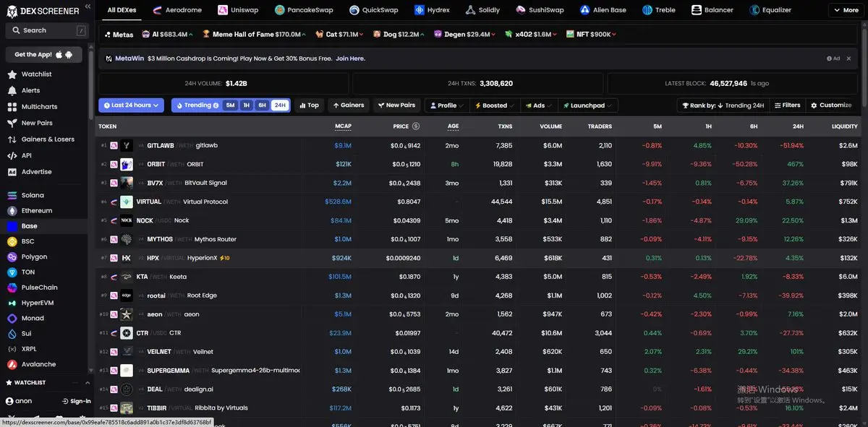Toggle the Profile filter
This screenshot has height=427, width=868.
pos(446,105)
